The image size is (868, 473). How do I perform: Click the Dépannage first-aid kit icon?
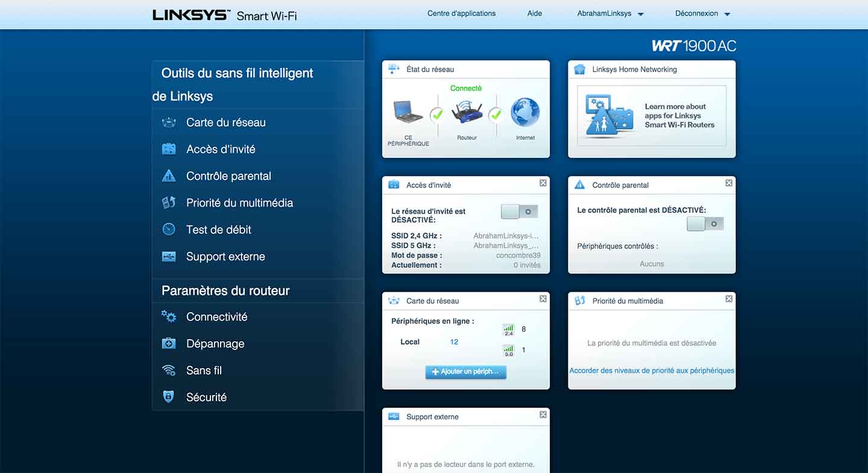[x=169, y=343]
